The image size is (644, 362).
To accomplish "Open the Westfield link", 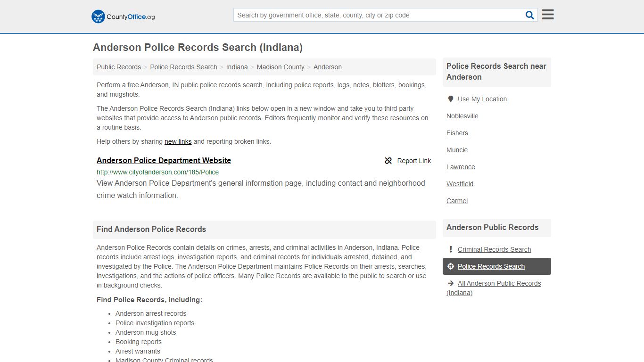I will point(460,184).
